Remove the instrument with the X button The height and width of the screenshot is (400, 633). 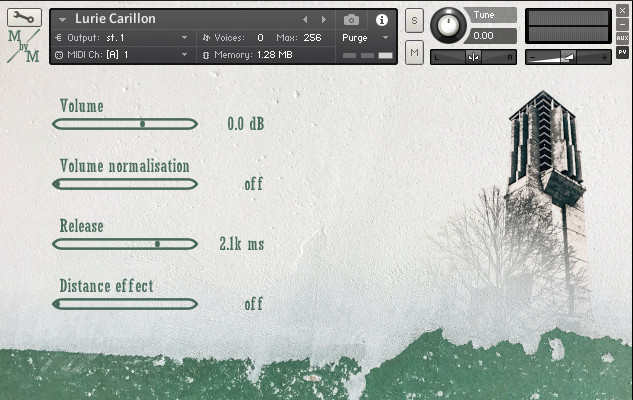point(623,11)
